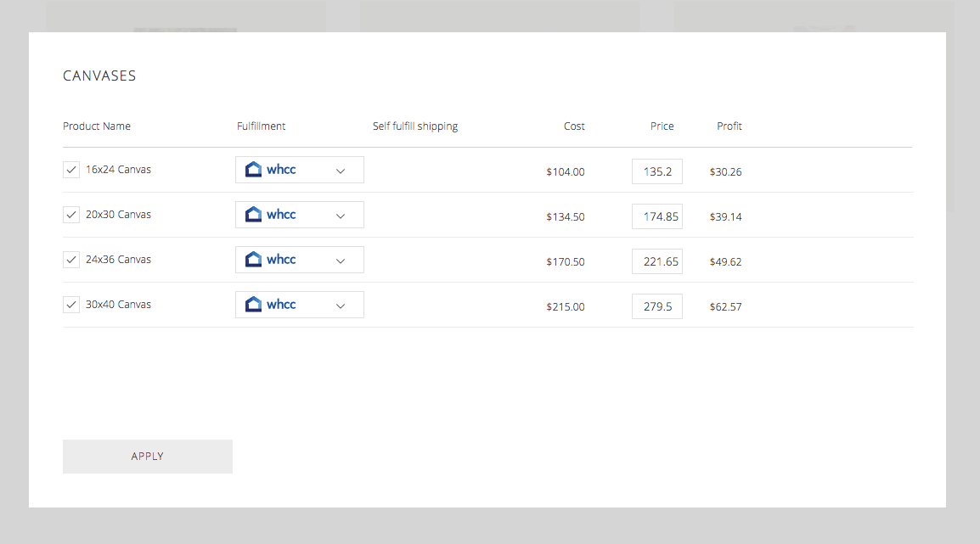Screen dimensions: 980x544
Task: Click the WHCC logo in the 24x36 Canvas row
Action: tap(271, 260)
